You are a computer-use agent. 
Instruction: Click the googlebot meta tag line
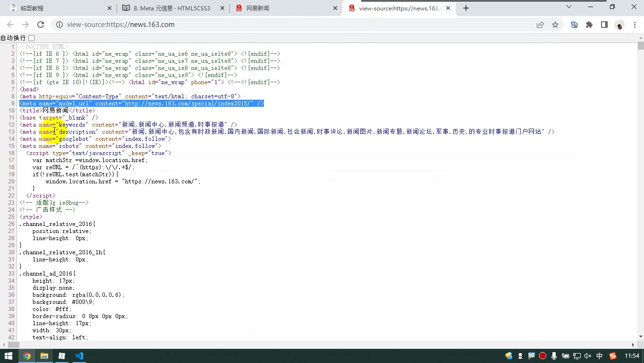coord(95,139)
